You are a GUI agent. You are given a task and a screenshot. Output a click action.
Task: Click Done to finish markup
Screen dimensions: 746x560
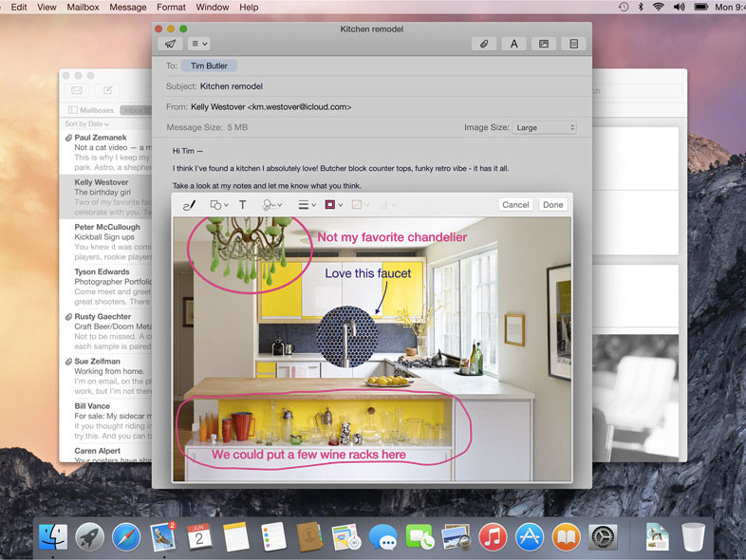[552, 205]
